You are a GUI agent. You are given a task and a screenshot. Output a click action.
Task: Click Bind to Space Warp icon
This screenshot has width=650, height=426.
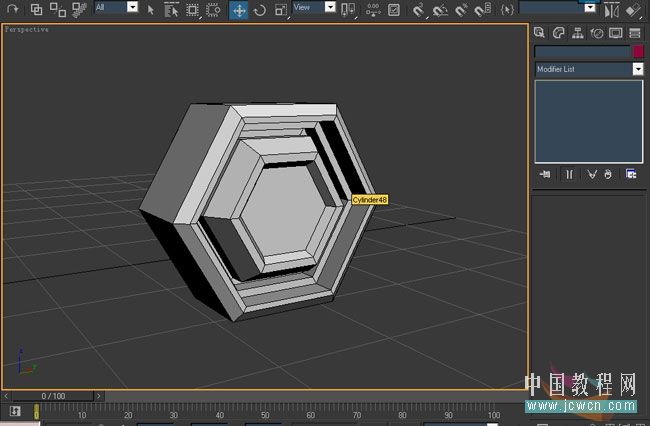(79, 9)
